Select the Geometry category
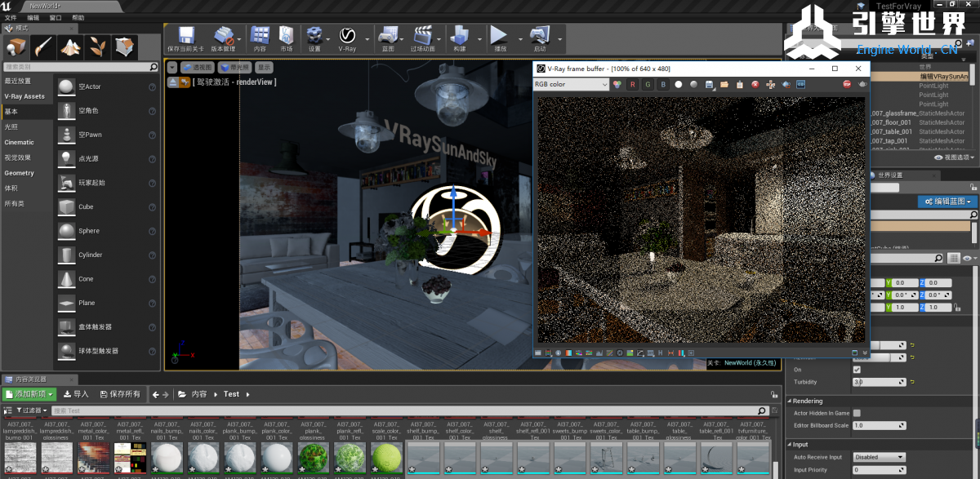The image size is (980, 479). [x=20, y=173]
